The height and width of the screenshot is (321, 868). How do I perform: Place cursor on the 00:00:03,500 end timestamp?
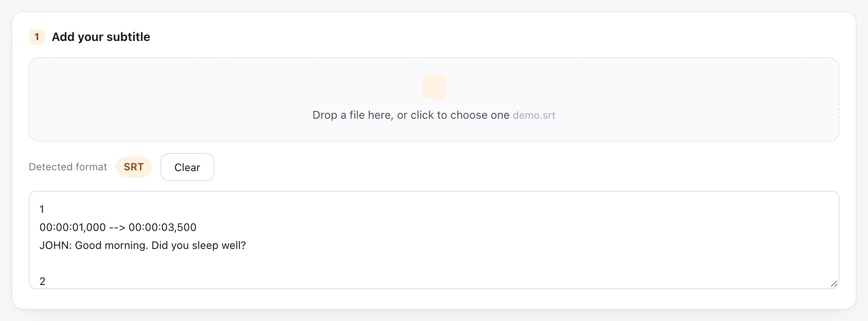coord(163,227)
